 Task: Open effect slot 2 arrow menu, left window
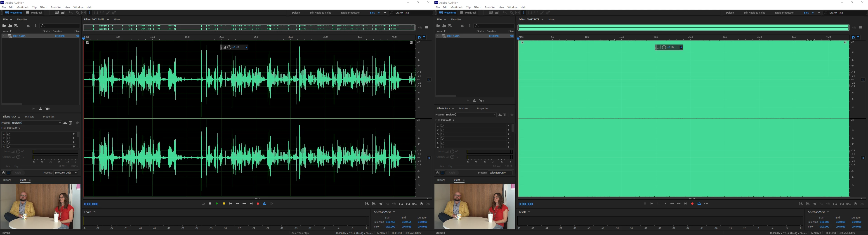pyautogui.click(x=74, y=138)
